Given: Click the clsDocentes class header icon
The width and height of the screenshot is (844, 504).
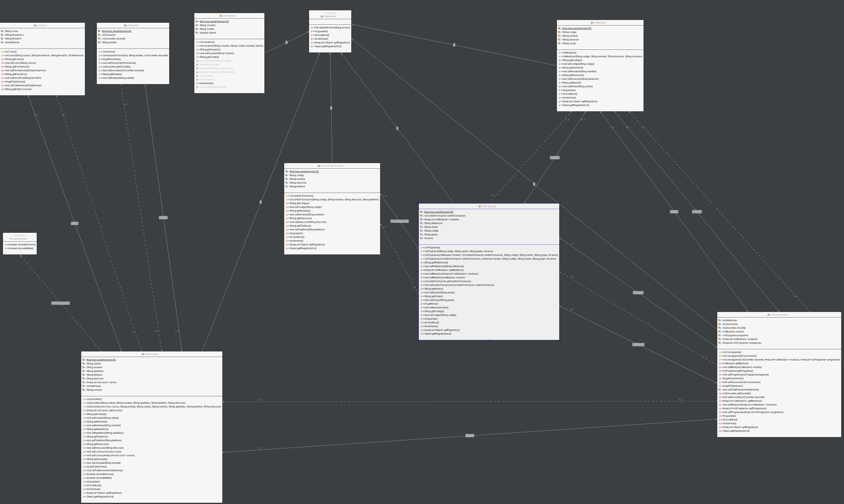Looking at the screenshot, I should pos(143,354).
